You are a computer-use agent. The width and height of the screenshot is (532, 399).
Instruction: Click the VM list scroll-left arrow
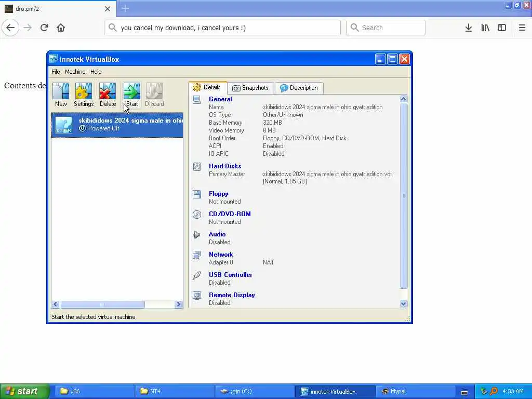click(x=56, y=304)
